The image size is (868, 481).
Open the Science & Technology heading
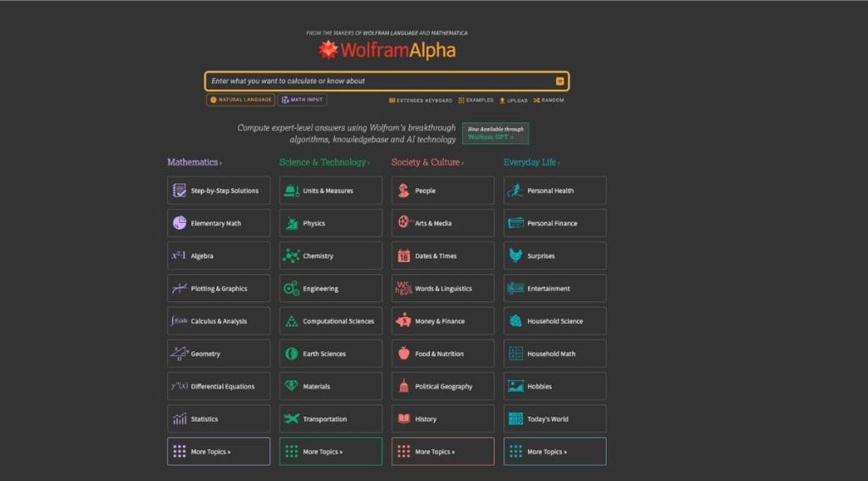[325, 162]
